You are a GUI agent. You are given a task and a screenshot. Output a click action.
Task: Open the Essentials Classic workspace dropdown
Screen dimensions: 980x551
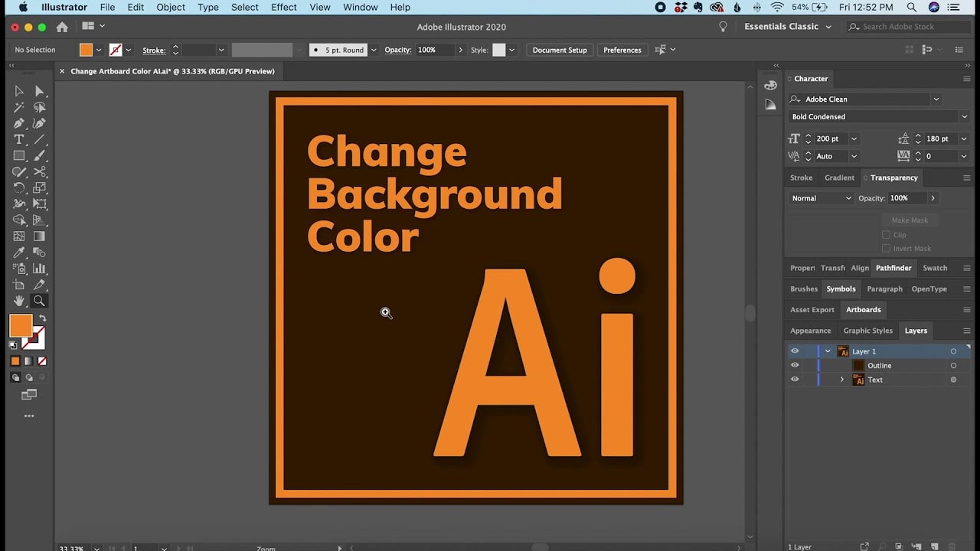tap(788, 27)
